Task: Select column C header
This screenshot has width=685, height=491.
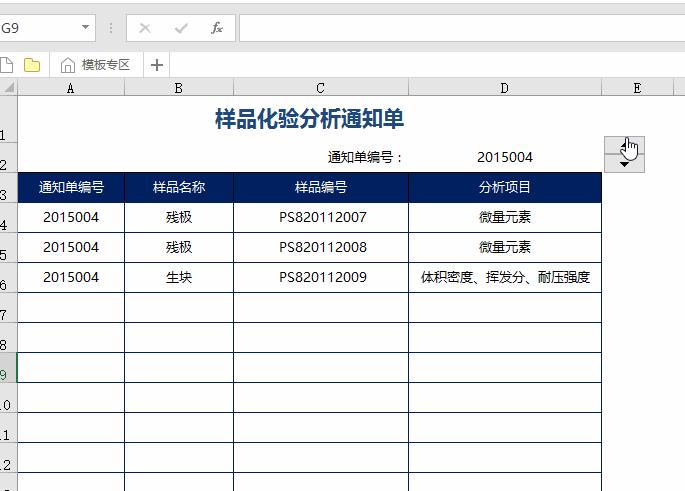Action: click(321, 88)
